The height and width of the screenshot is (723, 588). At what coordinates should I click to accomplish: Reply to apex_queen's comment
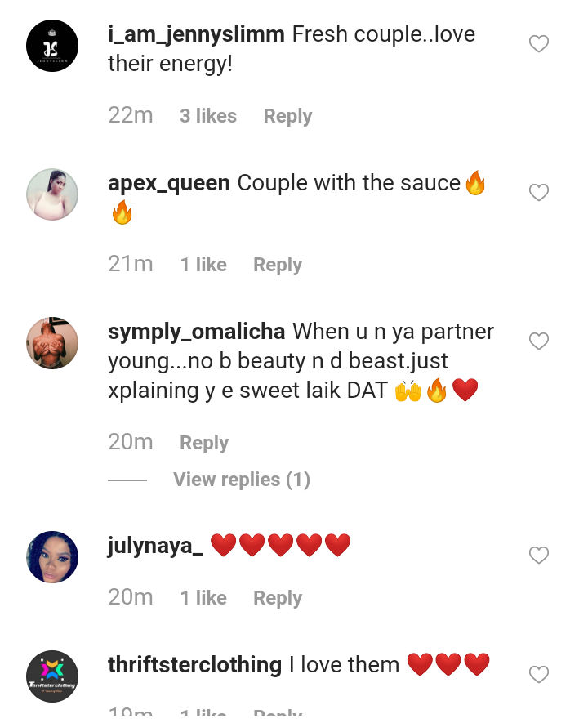coord(278,265)
